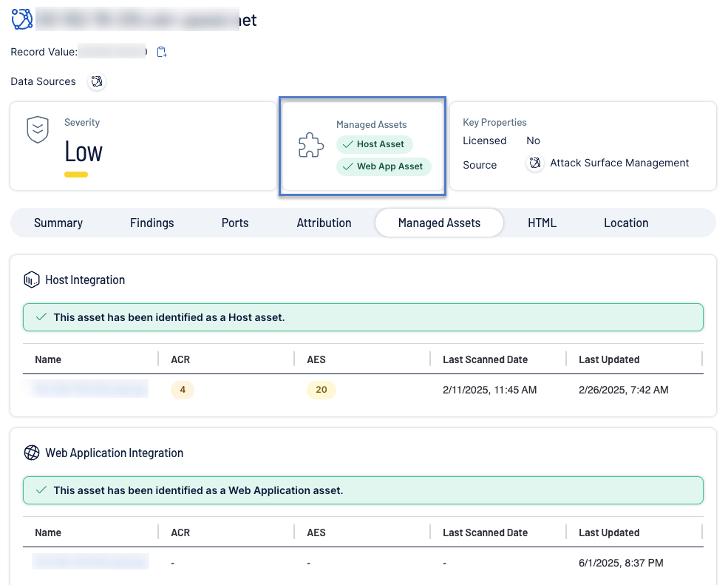728x585 pixels.
Task: Click the Attack Surface Management source icon
Action: tap(535, 163)
